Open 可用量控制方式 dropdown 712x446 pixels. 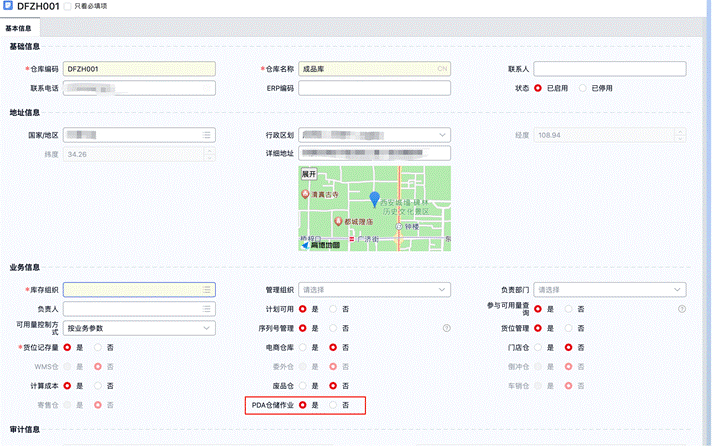pyautogui.click(x=207, y=328)
